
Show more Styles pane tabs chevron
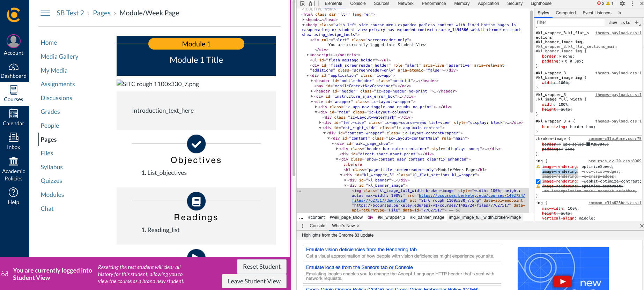620,13
